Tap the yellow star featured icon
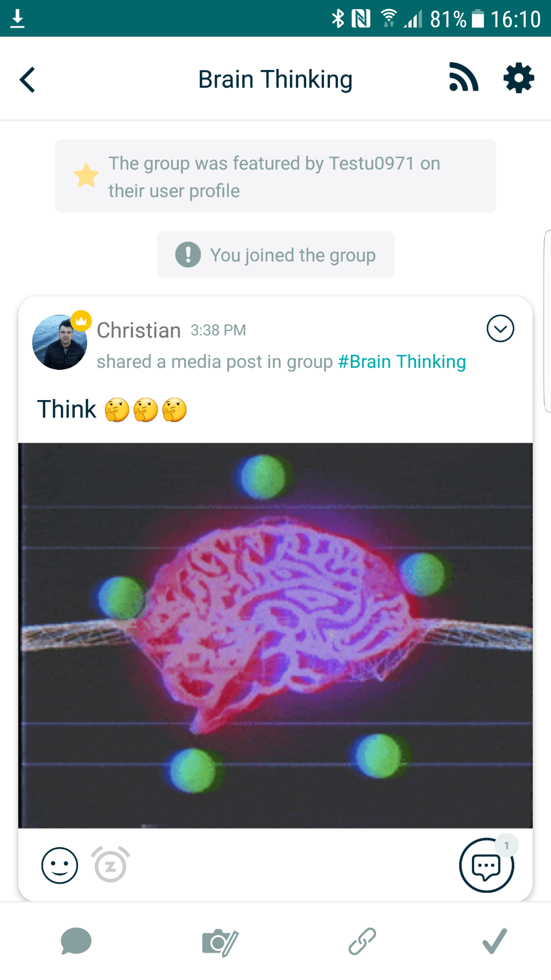The height and width of the screenshot is (980, 551). 86,176
